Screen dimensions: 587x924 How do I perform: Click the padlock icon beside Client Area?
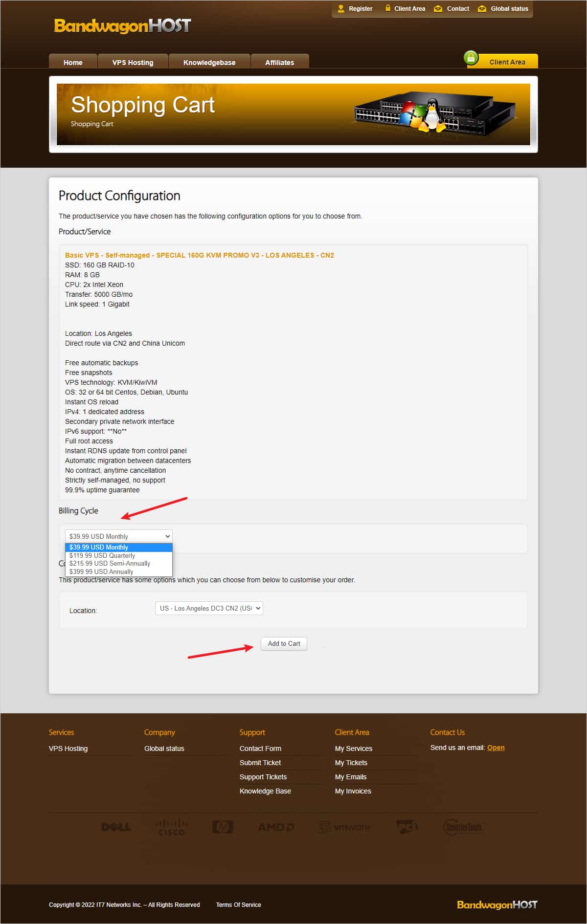(387, 8)
